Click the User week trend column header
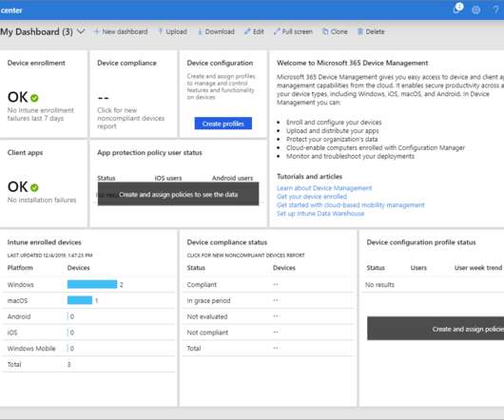Screen dimensions: 504x420 [478, 268]
